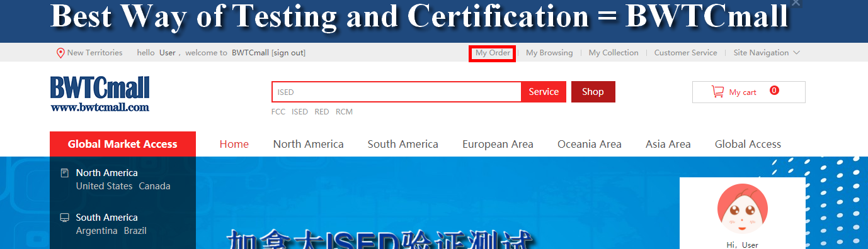Open Customer Service link
Viewport: 868px width, 249px height.
click(685, 53)
